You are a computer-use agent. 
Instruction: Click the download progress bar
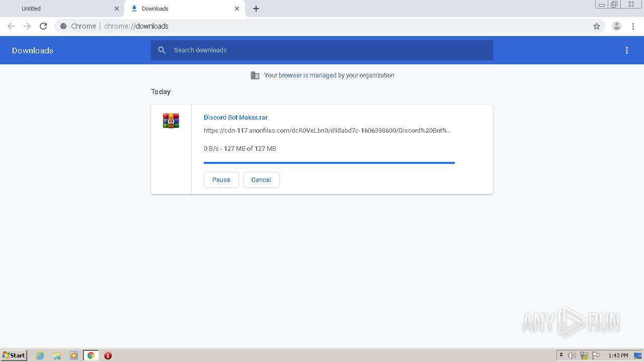pyautogui.click(x=329, y=163)
